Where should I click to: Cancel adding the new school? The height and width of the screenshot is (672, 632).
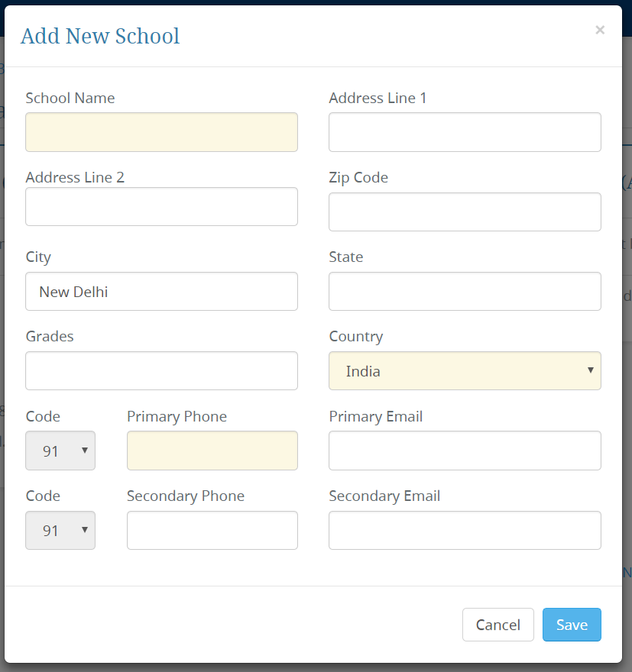[x=498, y=625]
